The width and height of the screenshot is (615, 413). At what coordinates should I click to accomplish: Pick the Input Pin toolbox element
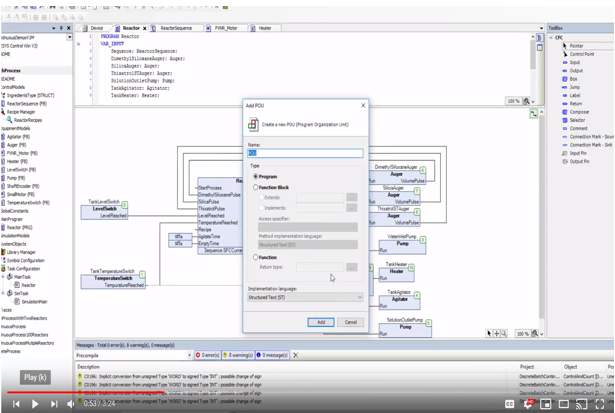(579, 153)
